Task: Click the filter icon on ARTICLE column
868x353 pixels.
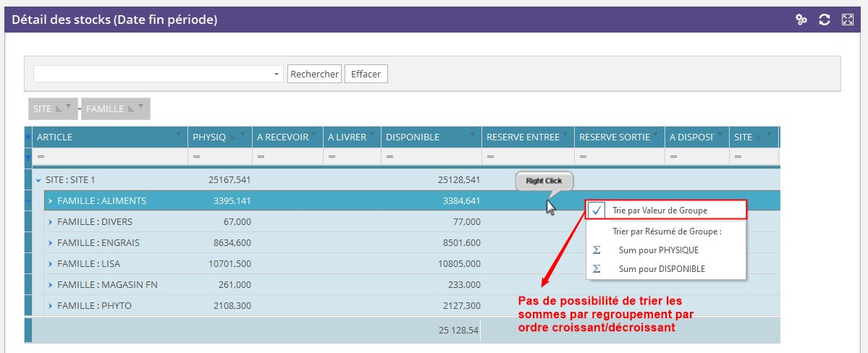Action: 178,135
